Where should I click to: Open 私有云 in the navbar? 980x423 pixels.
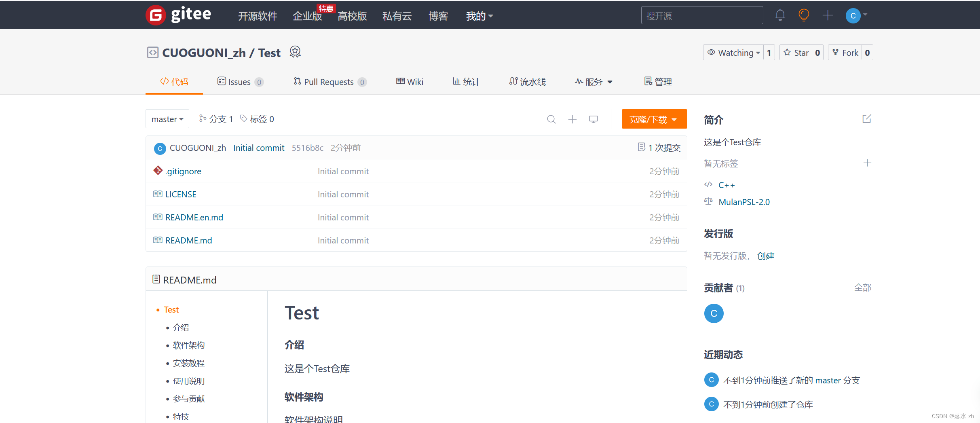(397, 16)
